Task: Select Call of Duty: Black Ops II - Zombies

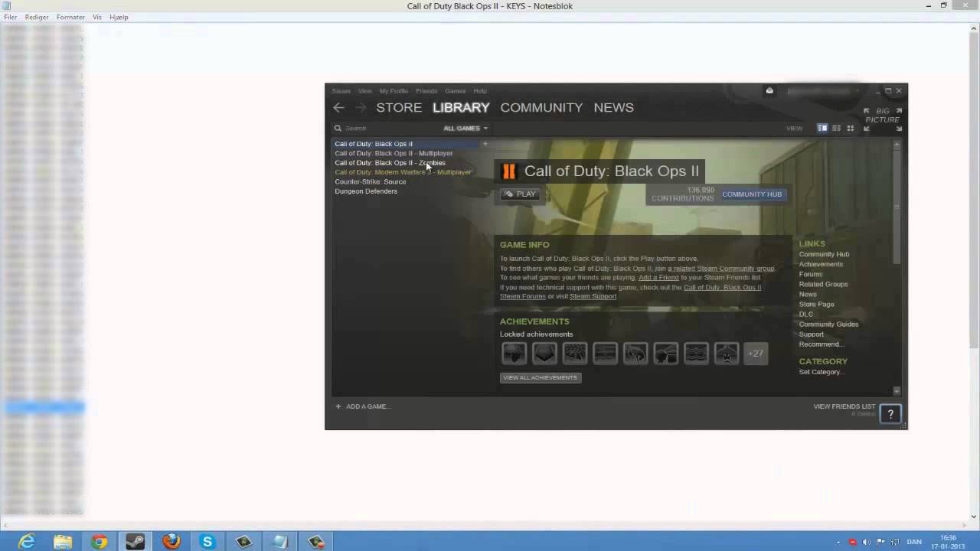Action: (390, 163)
